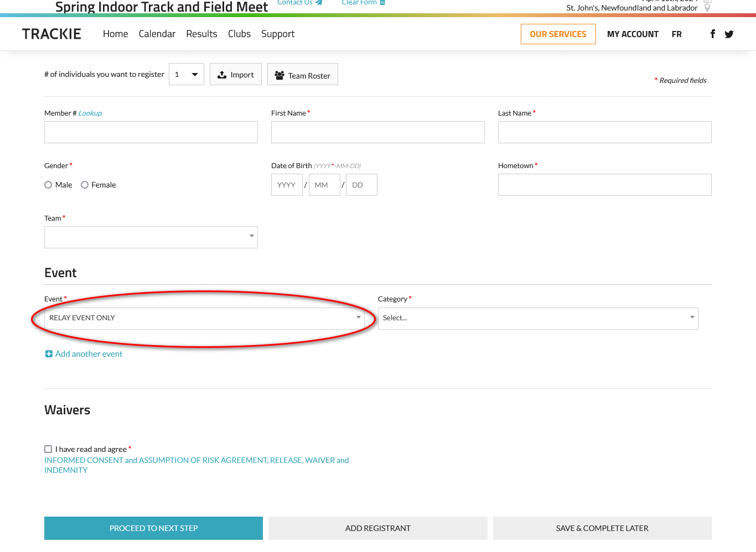Screen dimensions: 756x552
Task: Click the First Name input field
Action: 377,132
